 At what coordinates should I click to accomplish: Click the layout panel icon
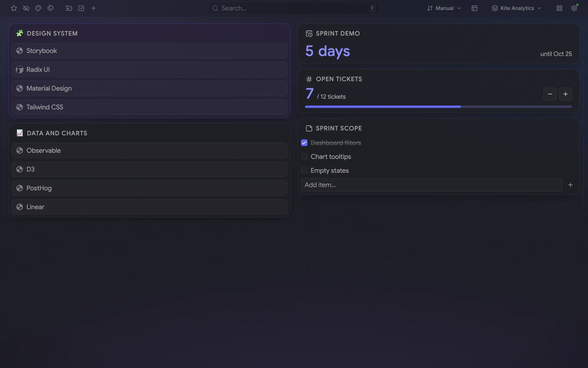474,8
